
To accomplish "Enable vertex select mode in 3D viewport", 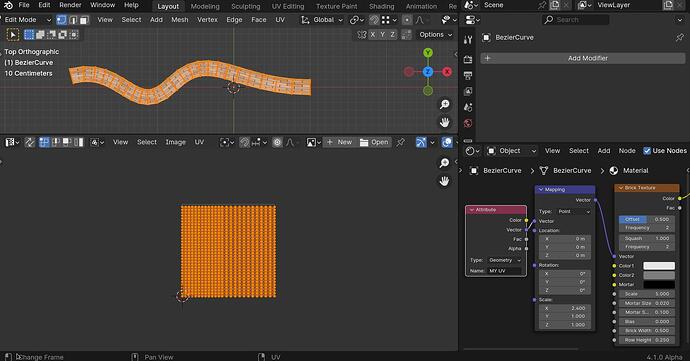I will point(62,20).
